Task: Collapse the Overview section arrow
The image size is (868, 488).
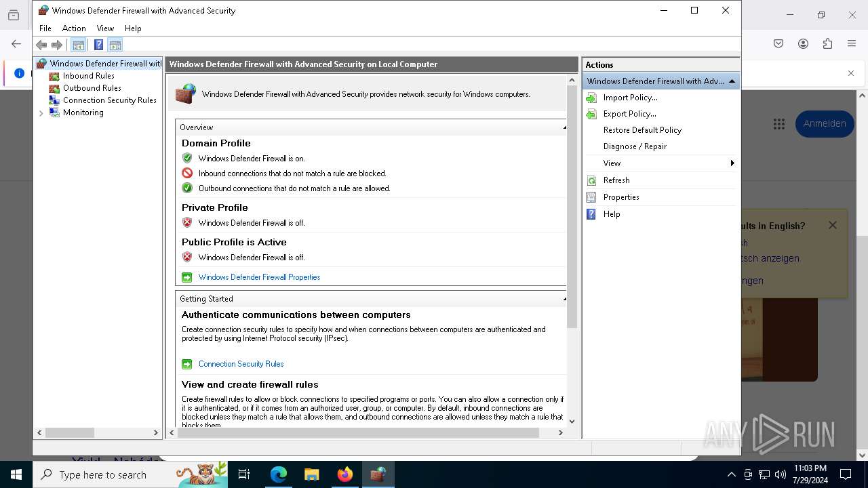Action: [x=564, y=127]
